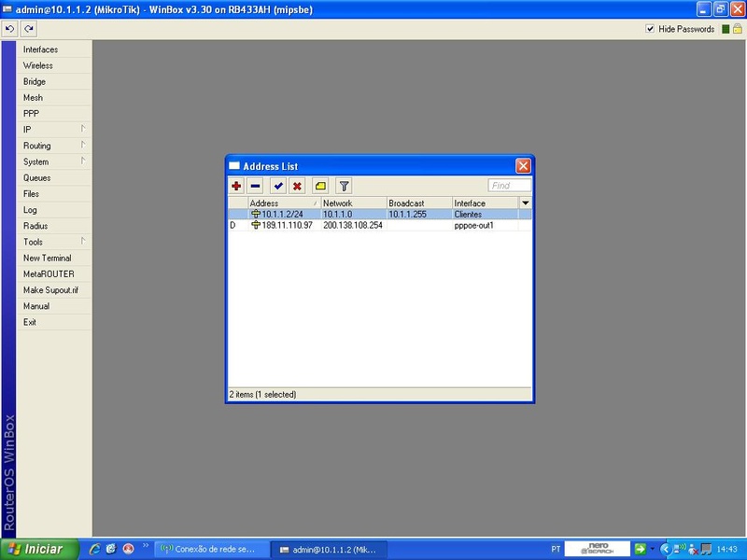Select the 10.1.1.2/24 address cell
The width and height of the screenshot is (747, 560).
[284, 215]
